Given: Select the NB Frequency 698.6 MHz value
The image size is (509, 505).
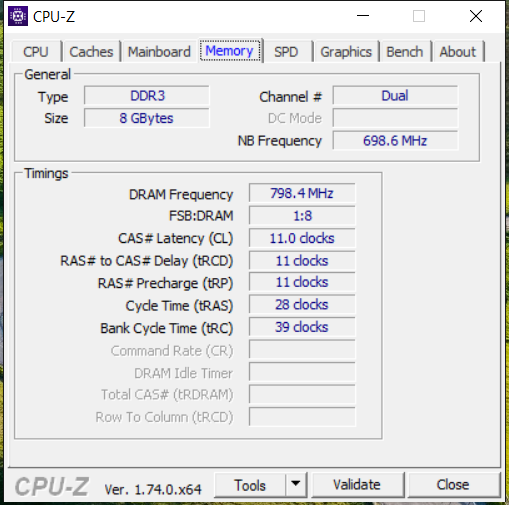Looking at the screenshot, I should point(395,140).
